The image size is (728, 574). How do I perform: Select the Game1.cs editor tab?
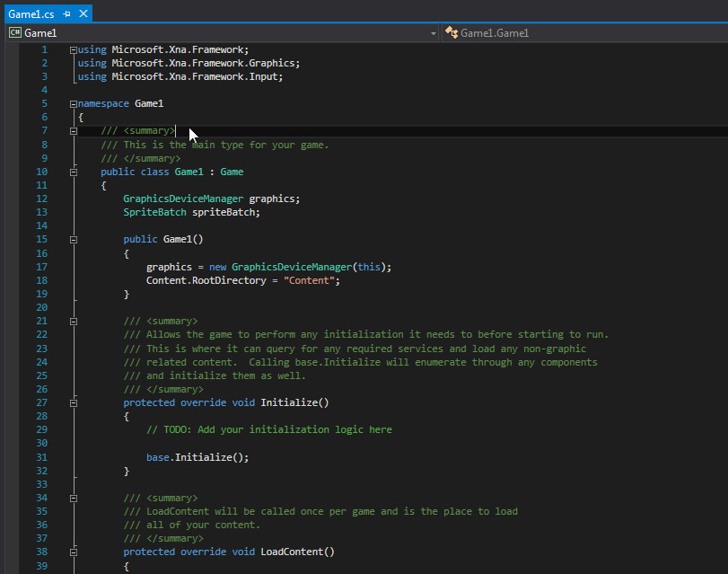click(31, 14)
